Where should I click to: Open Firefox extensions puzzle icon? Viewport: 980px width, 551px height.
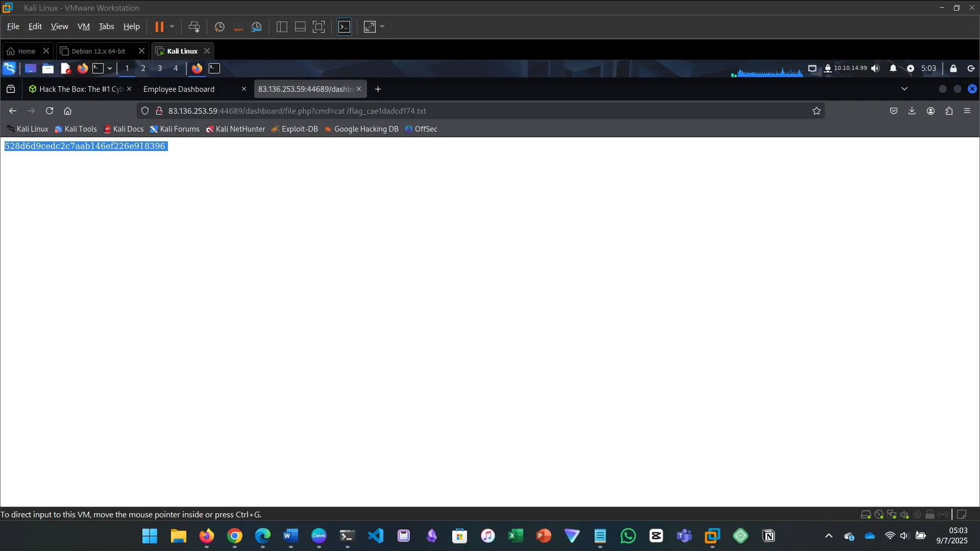click(x=949, y=111)
